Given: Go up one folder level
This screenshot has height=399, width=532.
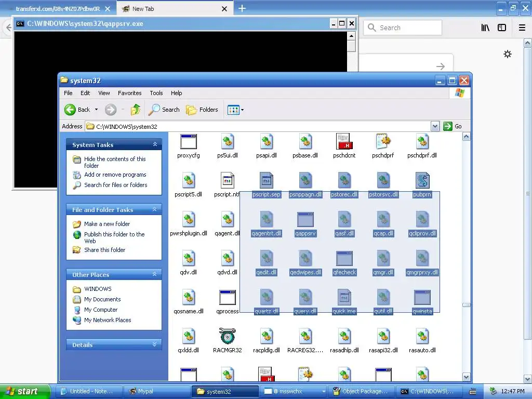Looking at the screenshot, I should pos(136,110).
